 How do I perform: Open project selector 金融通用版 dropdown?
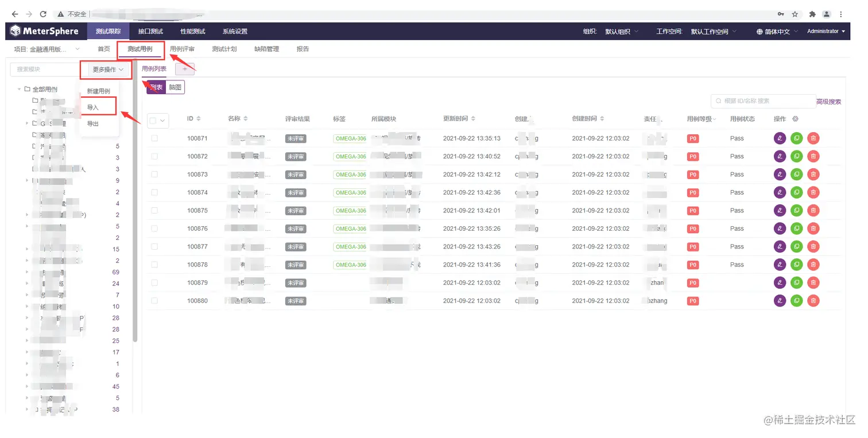click(46, 49)
